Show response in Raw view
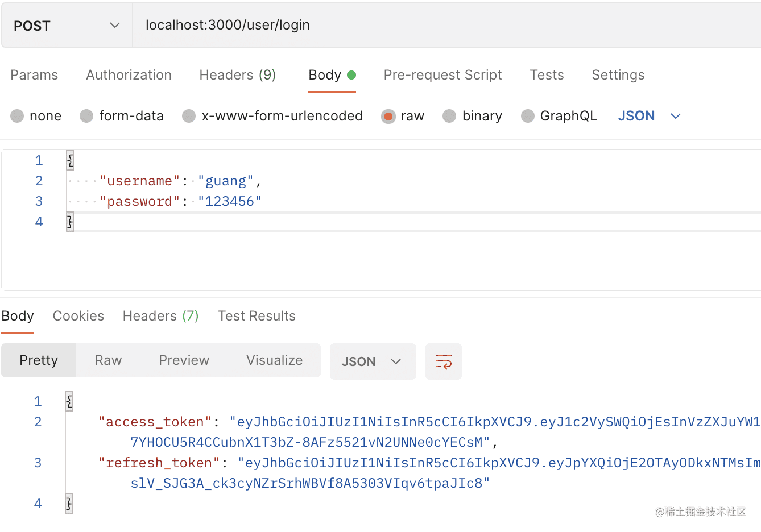Screen dimensions: 761x532 (x=108, y=360)
